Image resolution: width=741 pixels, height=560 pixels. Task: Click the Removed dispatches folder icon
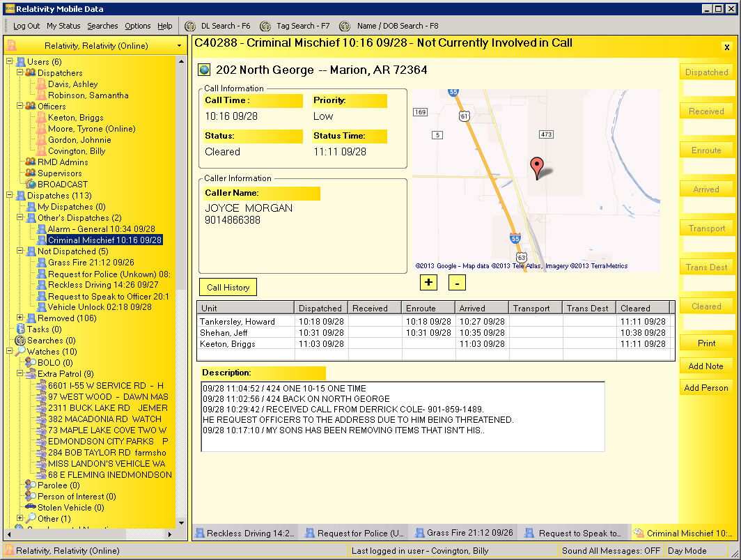click(x=31, y=318)
